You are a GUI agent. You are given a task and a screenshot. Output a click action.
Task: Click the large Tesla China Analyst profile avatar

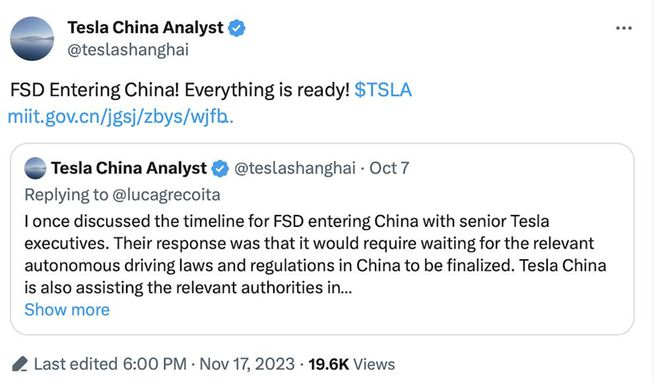click(x=32, y=38)
